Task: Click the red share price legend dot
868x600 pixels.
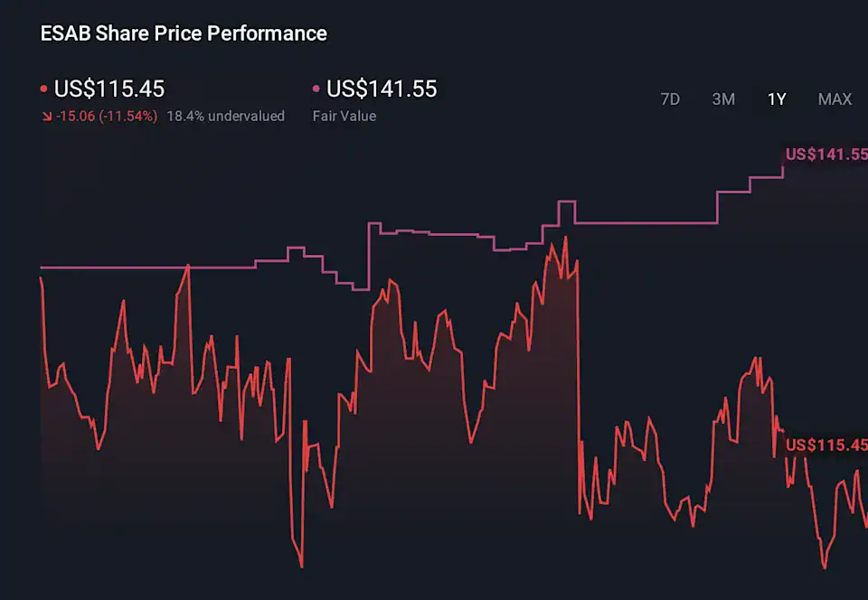Action: 43,89
